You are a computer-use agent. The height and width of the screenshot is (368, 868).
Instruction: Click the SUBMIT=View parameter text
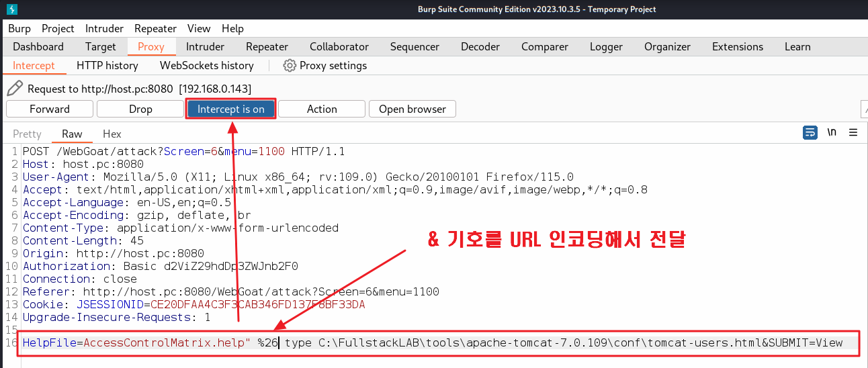point(806,342)
